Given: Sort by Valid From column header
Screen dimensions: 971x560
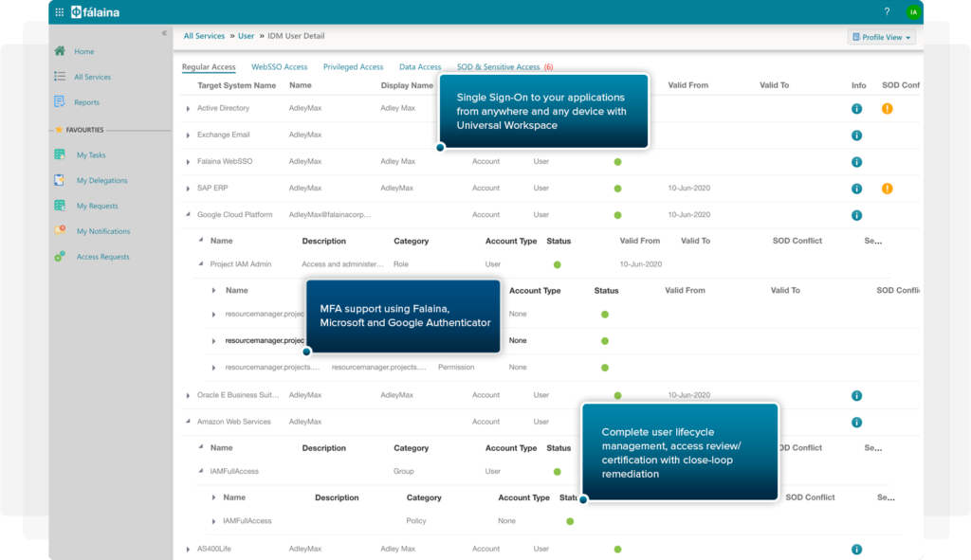Looking at the screenshot, I should (x=688, y=85).
